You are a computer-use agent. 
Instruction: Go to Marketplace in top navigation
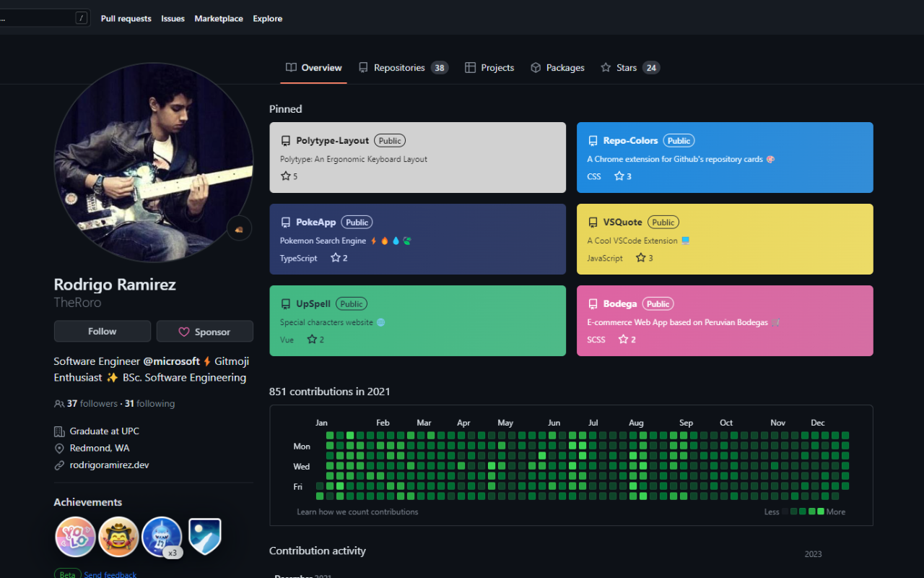point(219,19)
